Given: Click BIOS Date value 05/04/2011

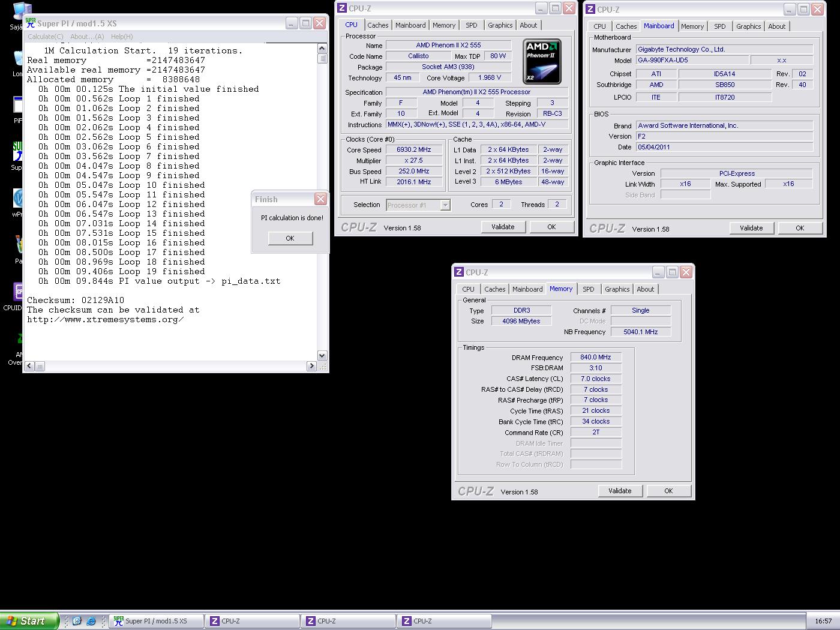Looking at the screenshot, I should tap(724, 147).
